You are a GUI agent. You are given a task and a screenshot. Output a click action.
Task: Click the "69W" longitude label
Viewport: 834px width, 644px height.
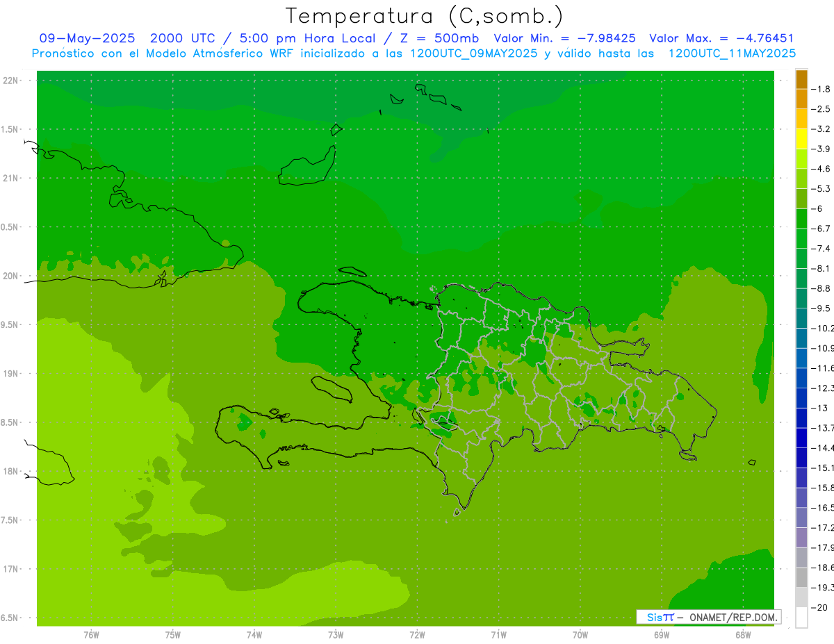tap(662, 635)
